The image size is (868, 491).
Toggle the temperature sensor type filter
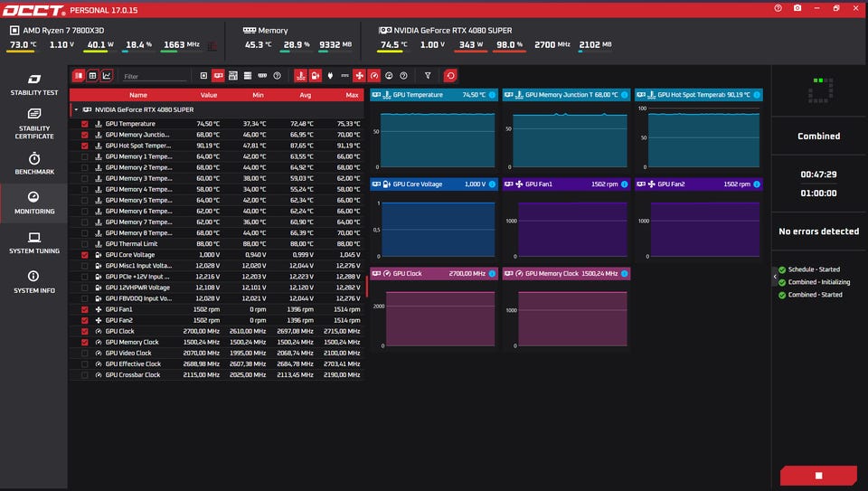300,76
